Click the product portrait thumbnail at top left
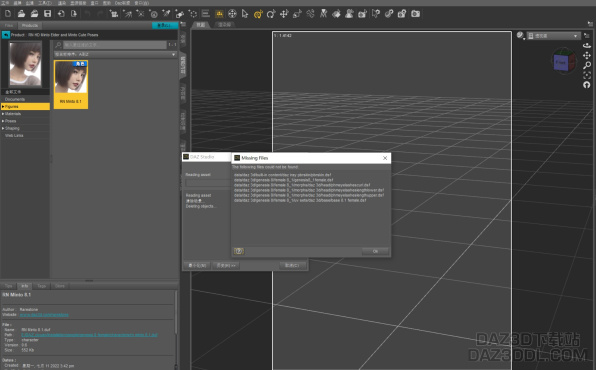This screenshot has height=370, width=596. (25, 64)
